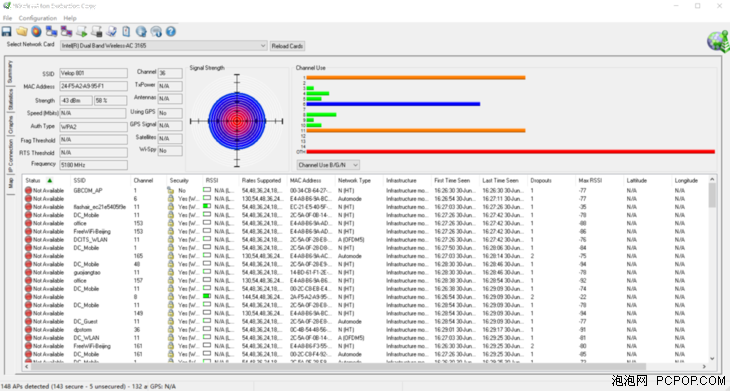The image size is (730, 391).
Task: Open options via the checkmark toolbar icon
Action: (x=111, y=32)
